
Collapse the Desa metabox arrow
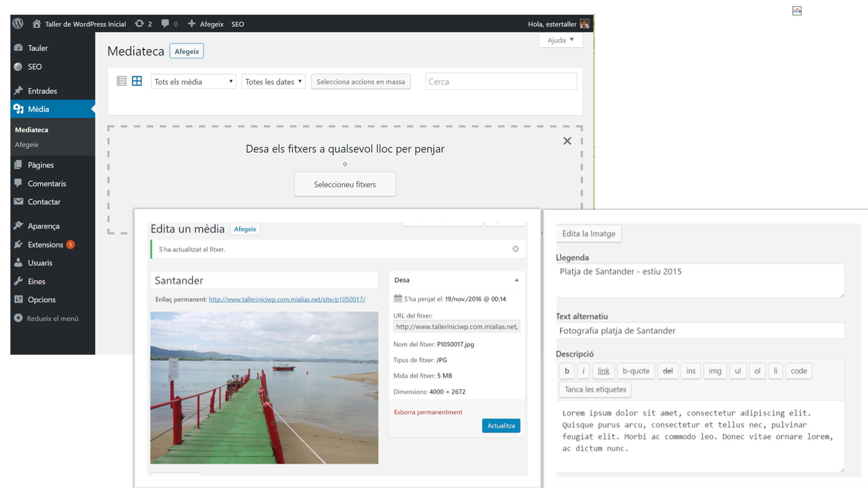click(516, 280)
